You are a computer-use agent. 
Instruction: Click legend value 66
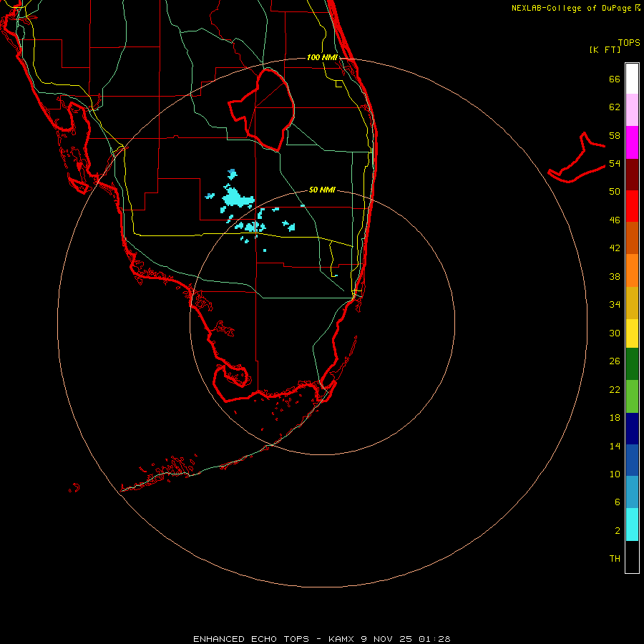pos(615,79)
